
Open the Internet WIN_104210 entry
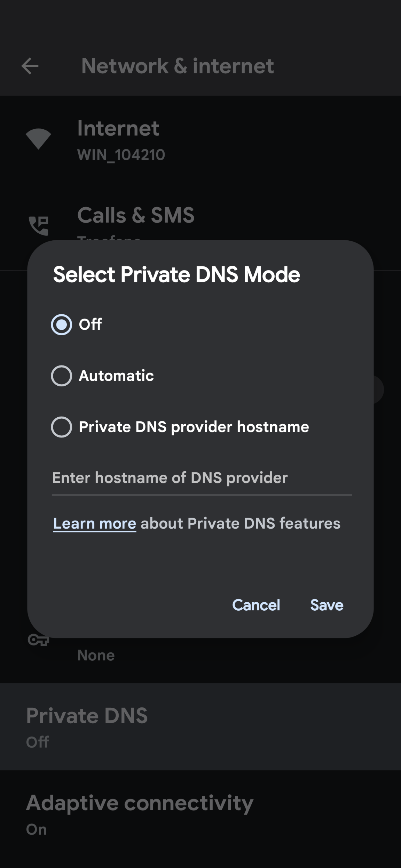[200, 139]
